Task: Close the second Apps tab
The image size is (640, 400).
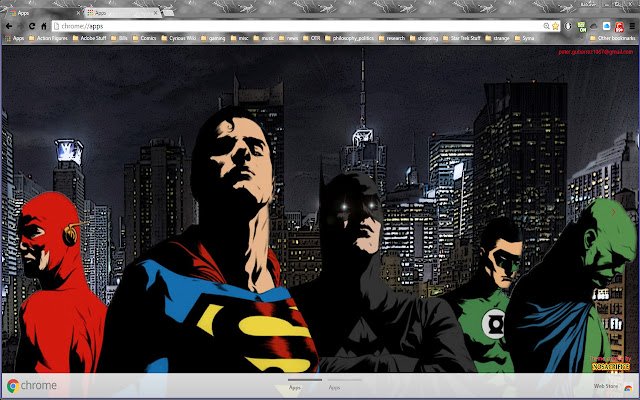Action: (x=155, y=13)
